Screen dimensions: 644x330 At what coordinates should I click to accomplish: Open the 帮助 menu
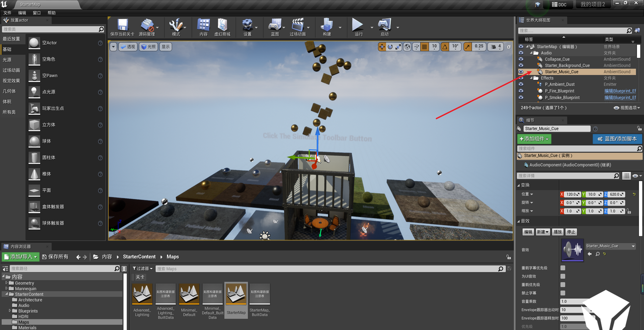(52, 13)
